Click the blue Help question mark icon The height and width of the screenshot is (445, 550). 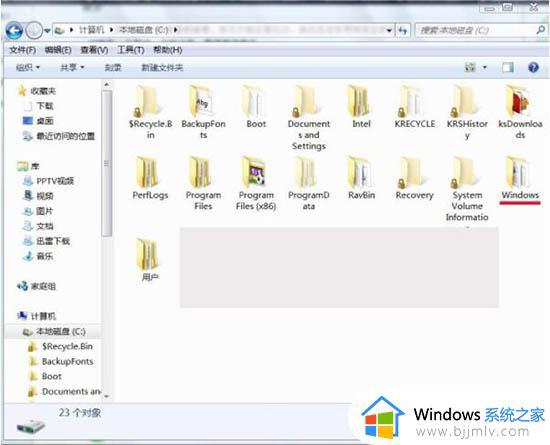(x=533, y=67)
